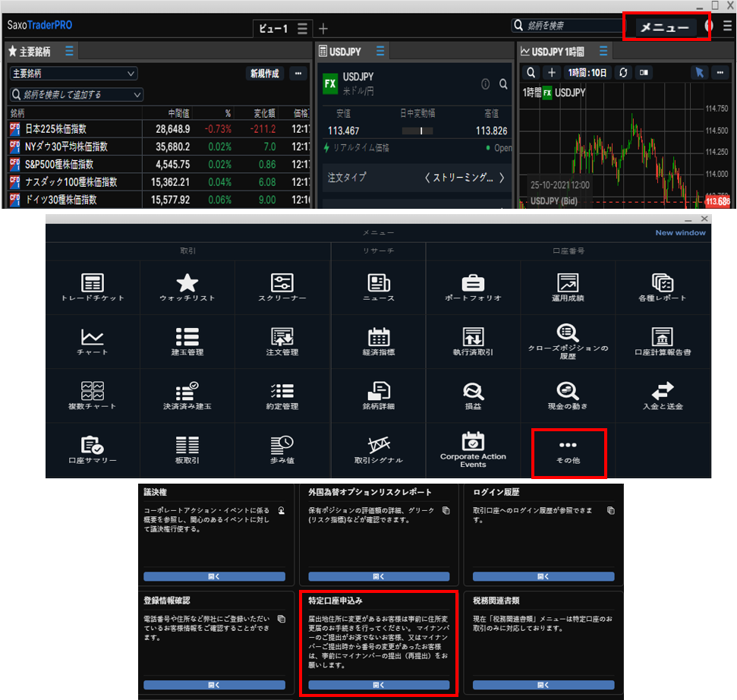The image size is (737, 700).
Task: Open the ポートフォリオ briefcase icon
Action: coord(473,287)
